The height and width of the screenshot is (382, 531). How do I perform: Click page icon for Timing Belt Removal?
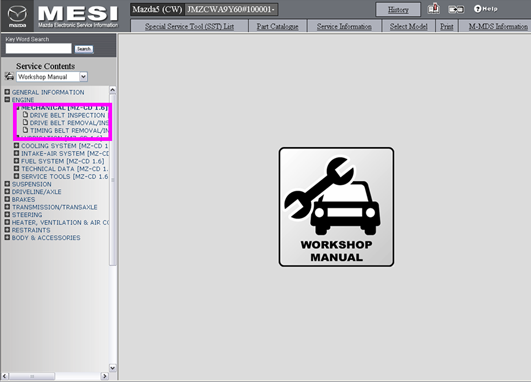click(25, 130)
